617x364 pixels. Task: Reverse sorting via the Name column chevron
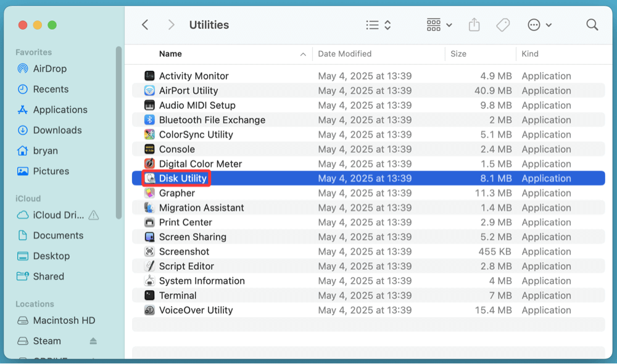pyautogui.click(x=303, y=54)
